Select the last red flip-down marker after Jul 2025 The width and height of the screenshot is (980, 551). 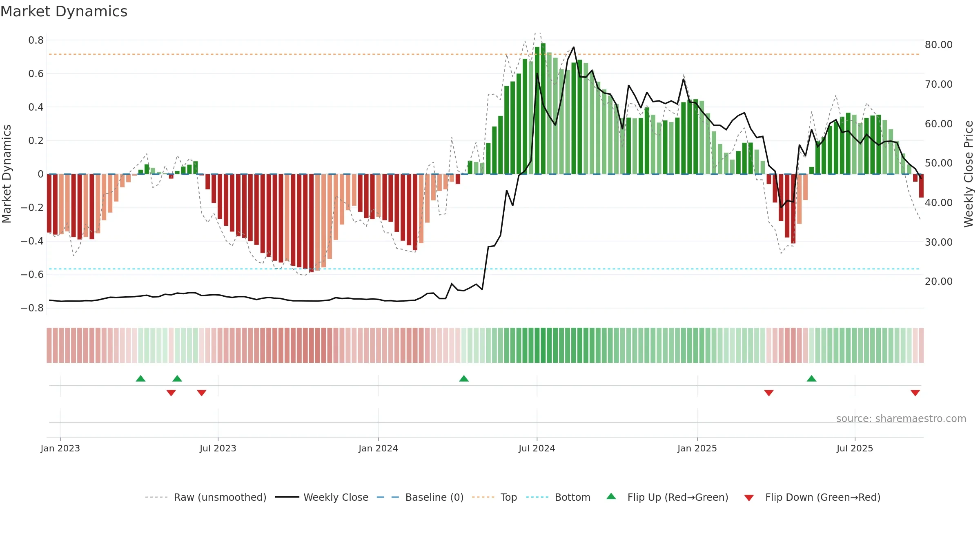point(915,393)
